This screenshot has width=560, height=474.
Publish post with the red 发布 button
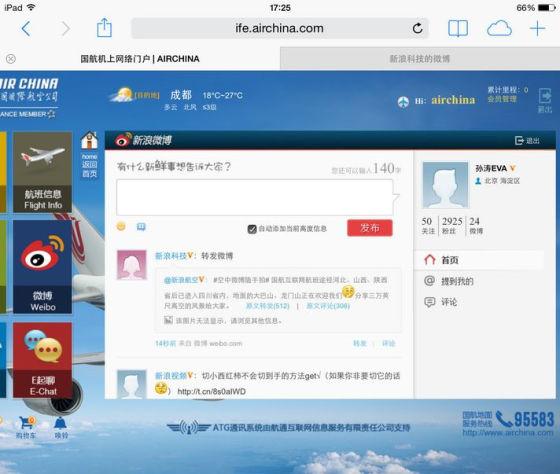[370, 228]
